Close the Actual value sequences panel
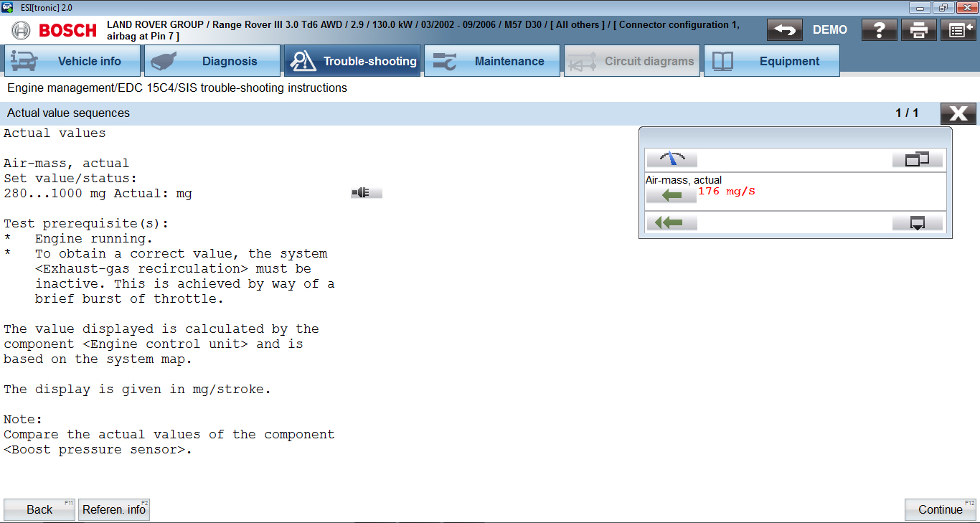 [958, 113]
